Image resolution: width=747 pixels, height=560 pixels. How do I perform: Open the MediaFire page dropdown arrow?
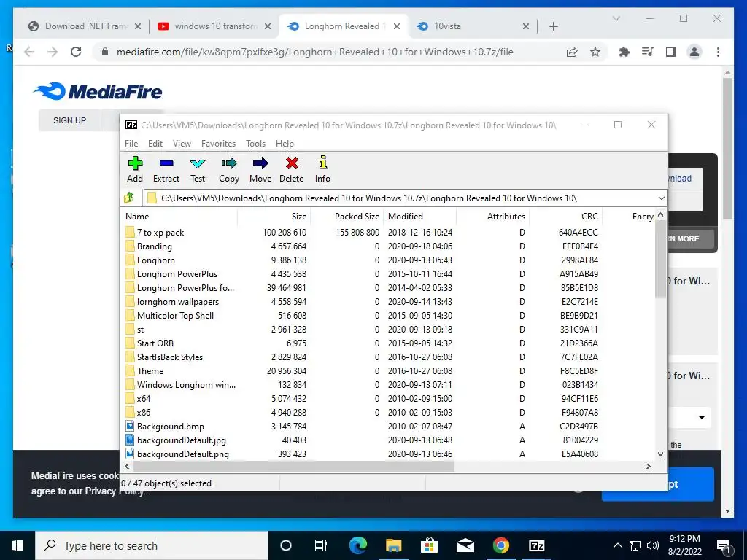[x=702, y=417]
